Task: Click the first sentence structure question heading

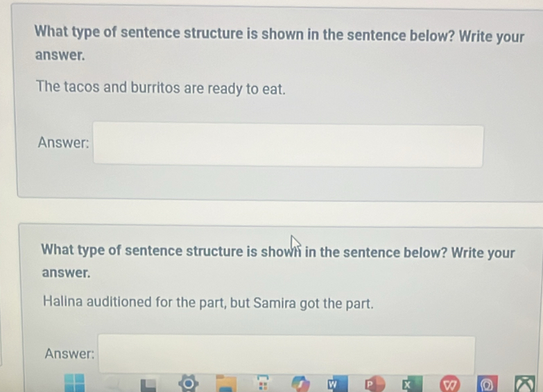Action: click(x=279, y=35)
